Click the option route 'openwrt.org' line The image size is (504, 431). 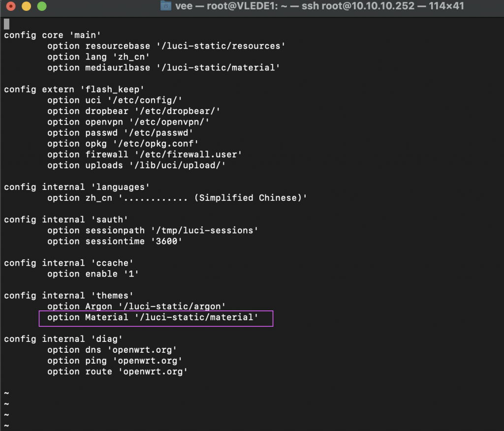click(x=117, y=371)
